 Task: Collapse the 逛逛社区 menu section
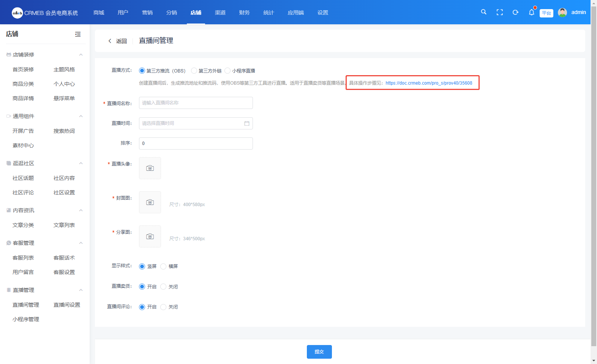click(x=81, y=163)
